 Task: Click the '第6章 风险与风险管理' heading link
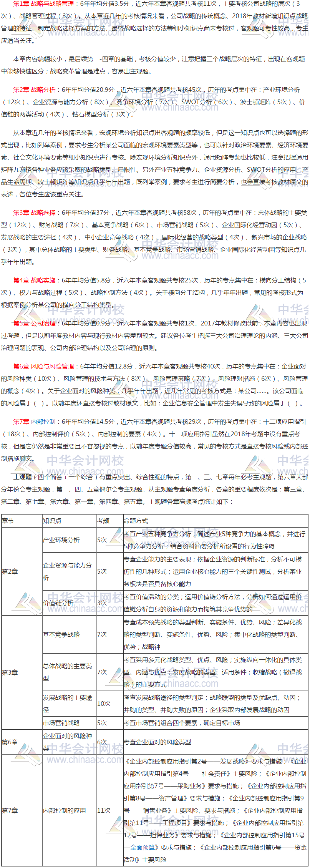tap(43, 367)
